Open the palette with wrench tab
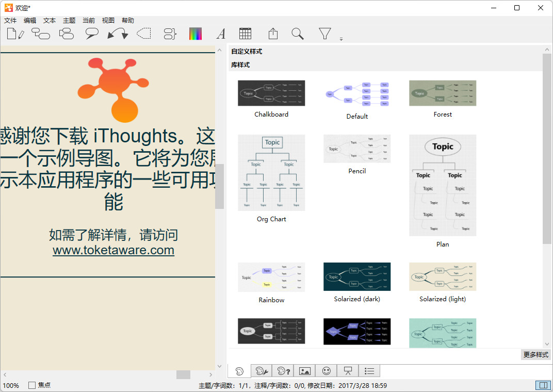The width and height of the screenshot is (553, 392). [x=262, y=371]
